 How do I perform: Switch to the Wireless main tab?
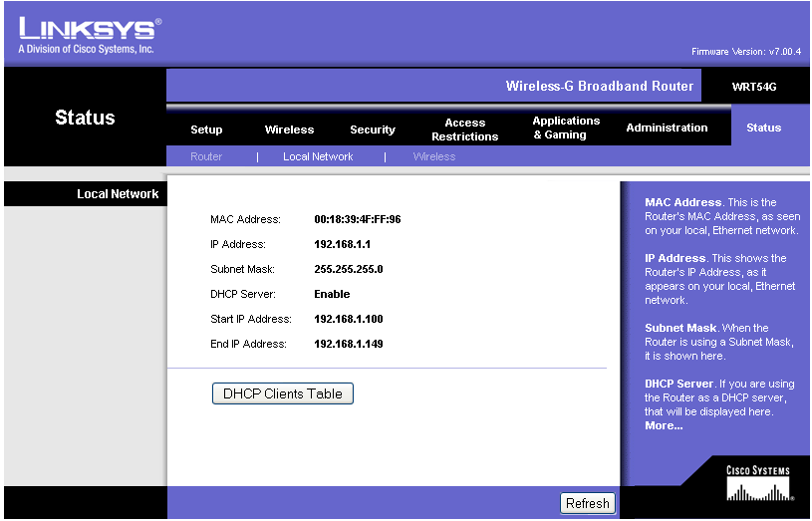pos(289,130)
